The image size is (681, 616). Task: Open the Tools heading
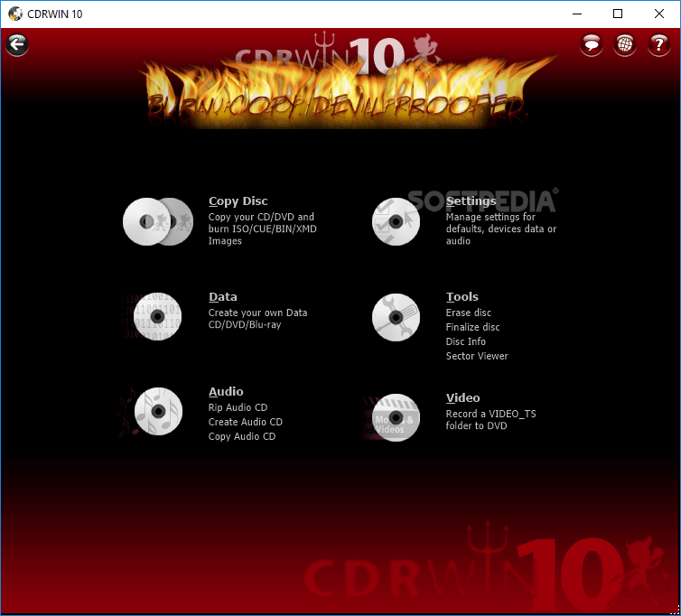coord(462,296)
